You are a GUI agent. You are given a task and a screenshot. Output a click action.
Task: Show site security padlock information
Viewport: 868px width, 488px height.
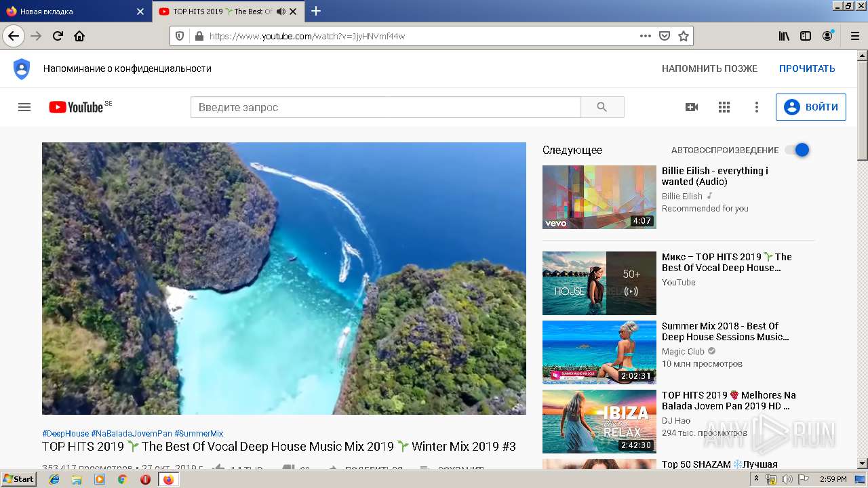pyautogui.click(x=199, y=36)
